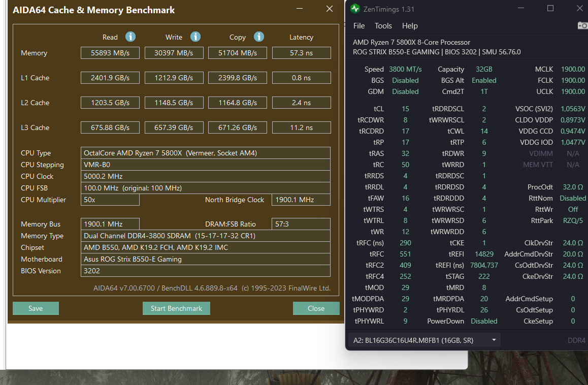Image resolution: width=588 pixels, height=385 pixels.
Task: Click the CPU Clock field 5000.2 MHz
Action: pos(206,176)
